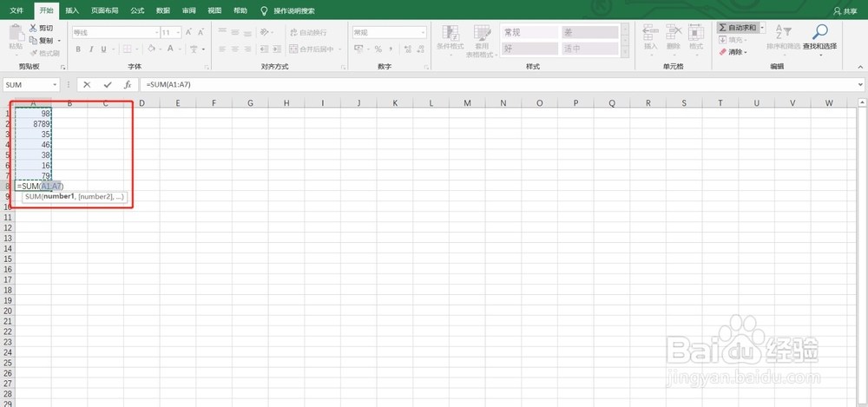Image resolution: width=868 pixels, height=407 pixels.
Task: Open Format as Table (套用表格格式)
Action: 482,42
